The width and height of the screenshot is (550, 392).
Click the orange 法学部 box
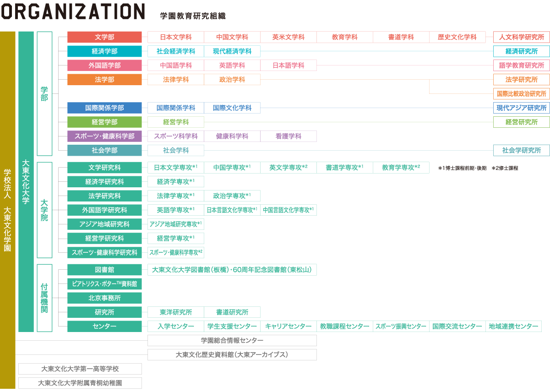[x=104, y=80]
